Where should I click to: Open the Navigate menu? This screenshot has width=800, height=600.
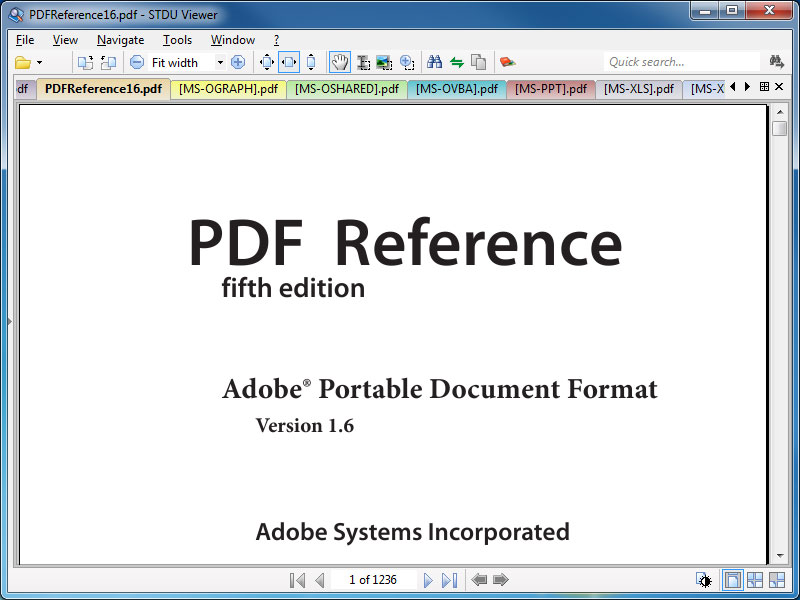(x=120, y=40)
